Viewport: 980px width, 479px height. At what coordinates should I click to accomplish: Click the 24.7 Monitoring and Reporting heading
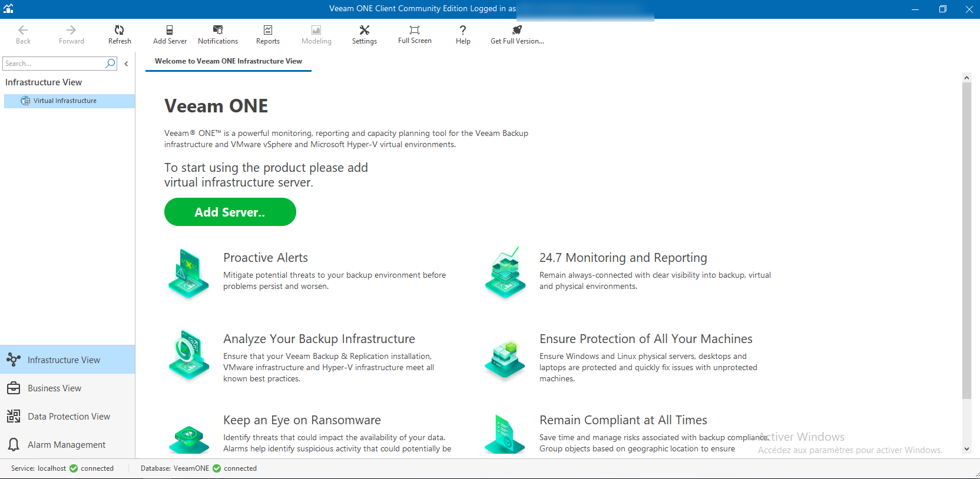coord(623,258)
